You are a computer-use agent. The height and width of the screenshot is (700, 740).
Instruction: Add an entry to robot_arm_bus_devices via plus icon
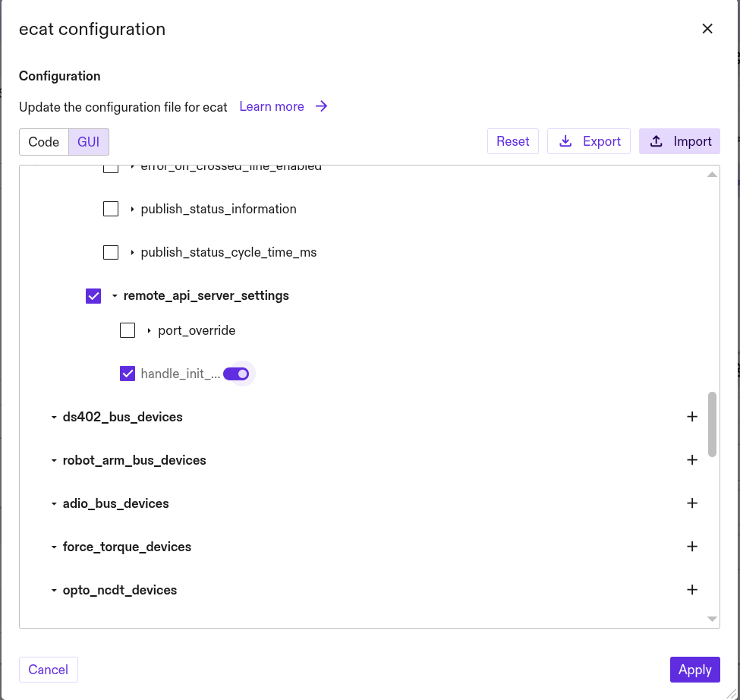tap(692, 459)
